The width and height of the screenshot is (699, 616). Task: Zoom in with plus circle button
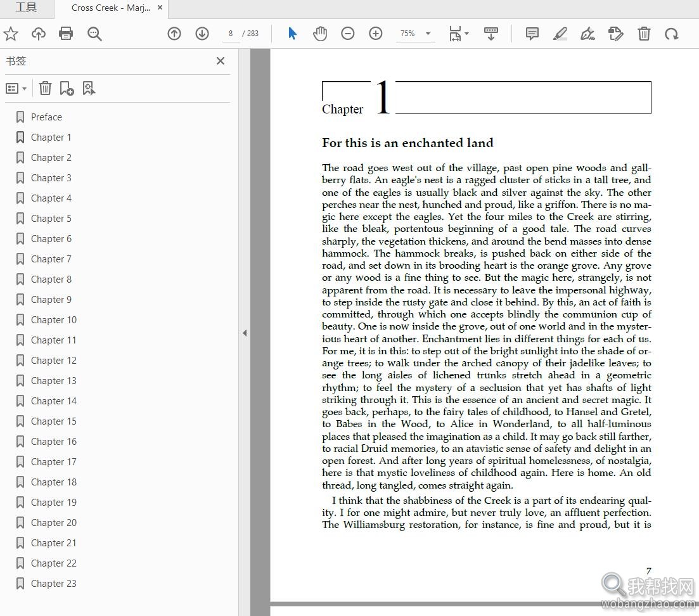pyautogui.click(x=376, y=34)
